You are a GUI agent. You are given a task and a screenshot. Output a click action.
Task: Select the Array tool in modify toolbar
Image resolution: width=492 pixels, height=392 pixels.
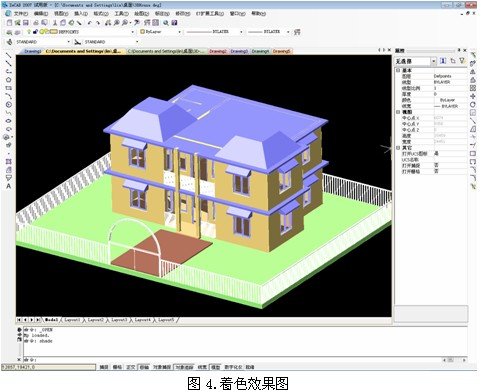[x=473, y=88]
